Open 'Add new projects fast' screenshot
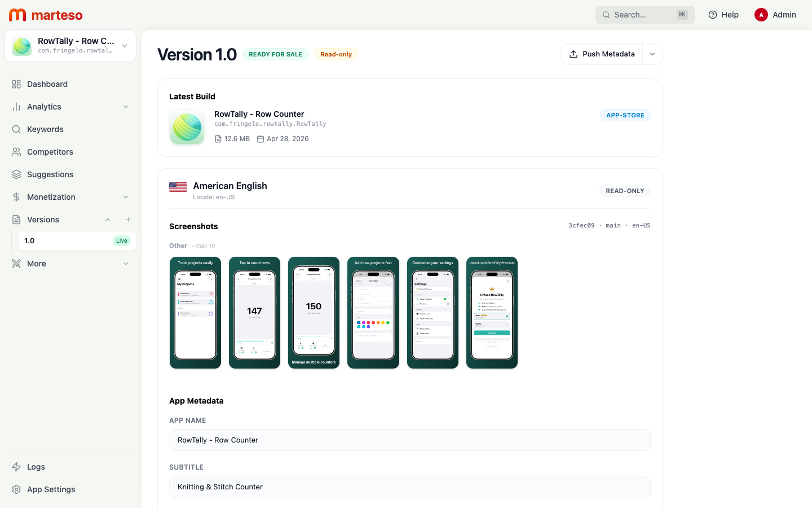 coord(373,313)
